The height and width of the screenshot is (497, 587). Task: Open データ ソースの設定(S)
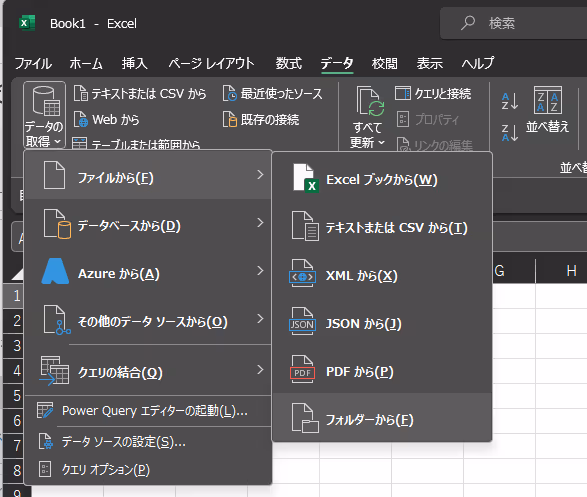click(147, 442)
